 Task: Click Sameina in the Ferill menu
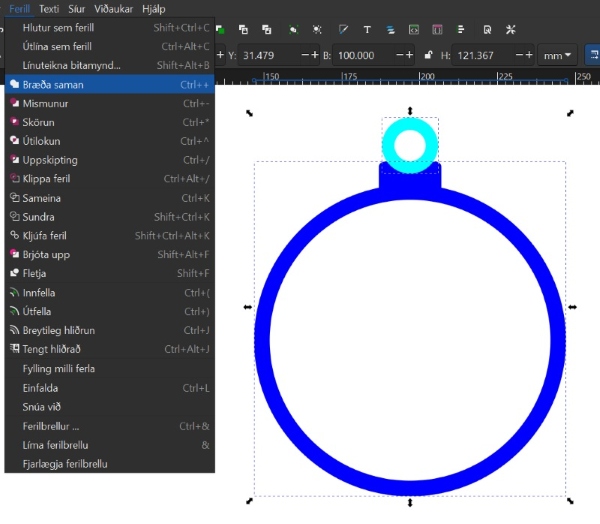(x=42, y=198)
